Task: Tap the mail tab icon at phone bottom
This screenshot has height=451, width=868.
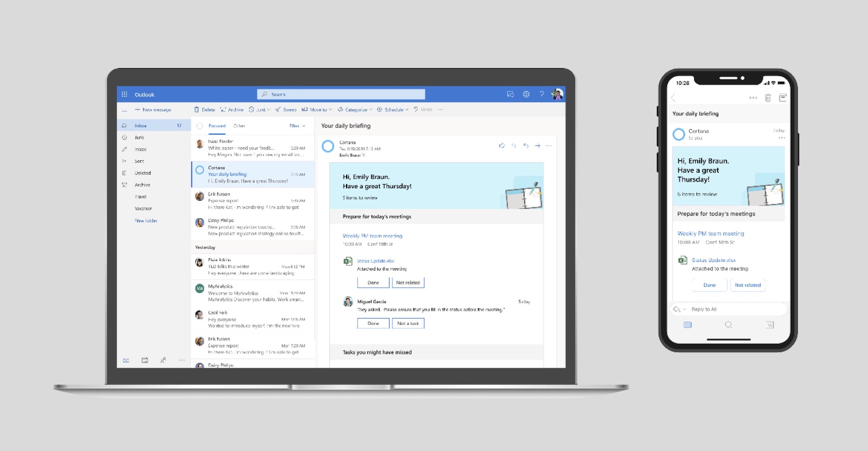Action: coord(687,325)
